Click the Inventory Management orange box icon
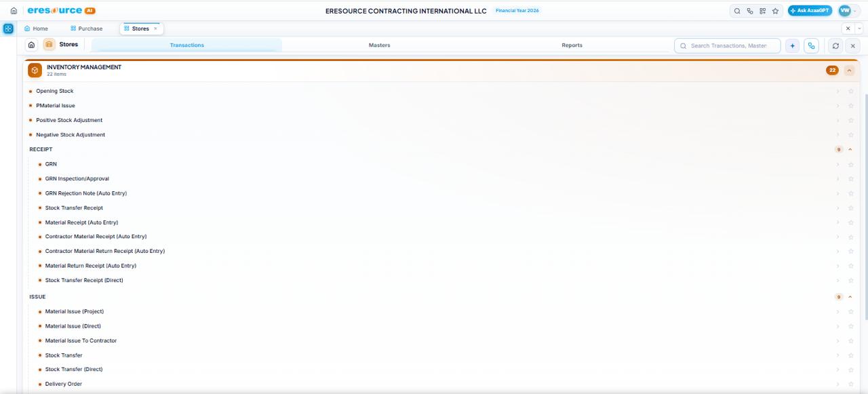 [x=35, y=71]
